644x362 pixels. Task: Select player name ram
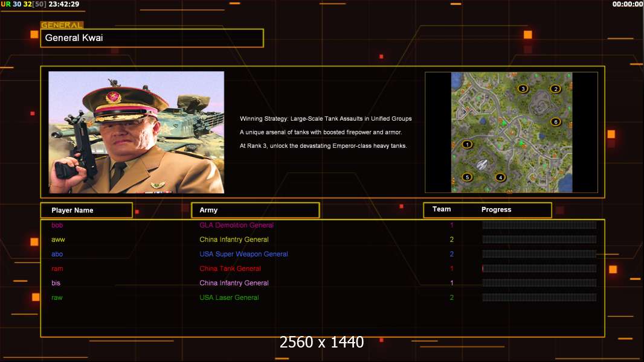[x=57, y=268]
